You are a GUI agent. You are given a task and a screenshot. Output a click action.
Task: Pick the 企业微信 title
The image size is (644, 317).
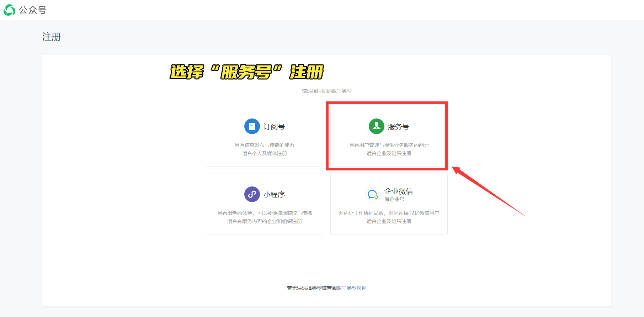(x=399, y=191)
